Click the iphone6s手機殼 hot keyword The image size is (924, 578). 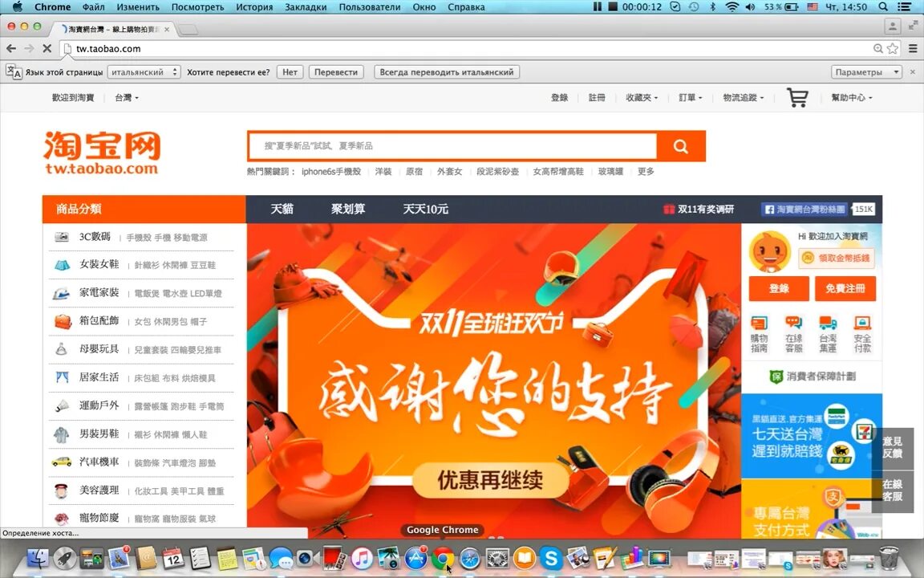(x=331, y=171)
